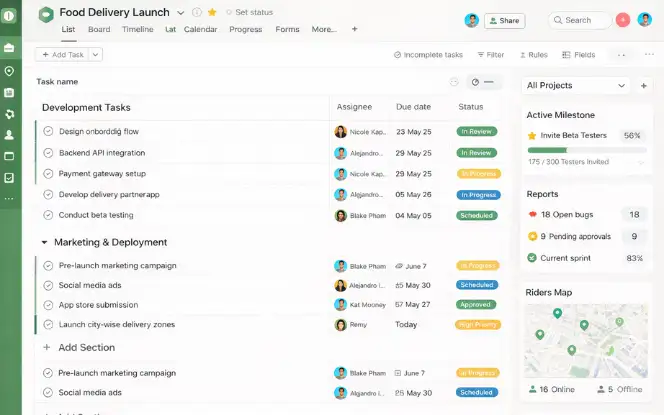This screenshot has height=415, width=664.
Task: Open the Fields options
Action: [578, 55]
